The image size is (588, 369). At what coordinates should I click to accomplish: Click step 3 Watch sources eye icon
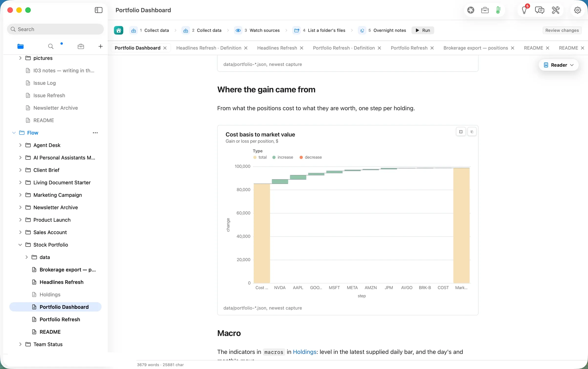238,30
